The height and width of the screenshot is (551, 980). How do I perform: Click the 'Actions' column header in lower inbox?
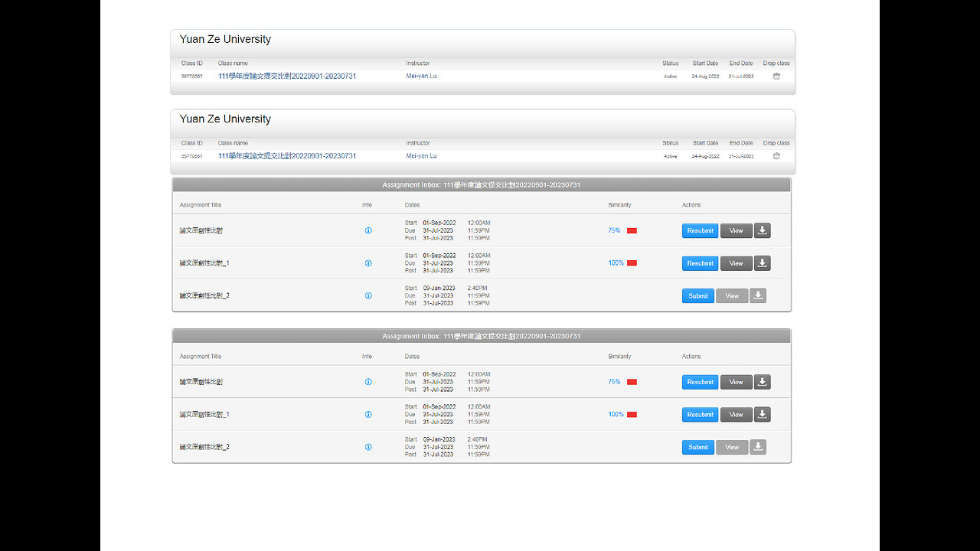click(x=691, y=357)
